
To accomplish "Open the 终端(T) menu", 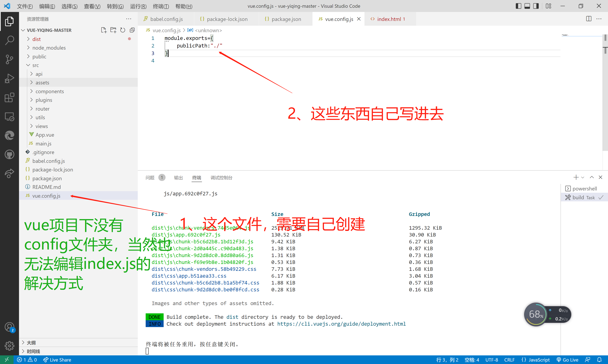I will pos(161,6).
